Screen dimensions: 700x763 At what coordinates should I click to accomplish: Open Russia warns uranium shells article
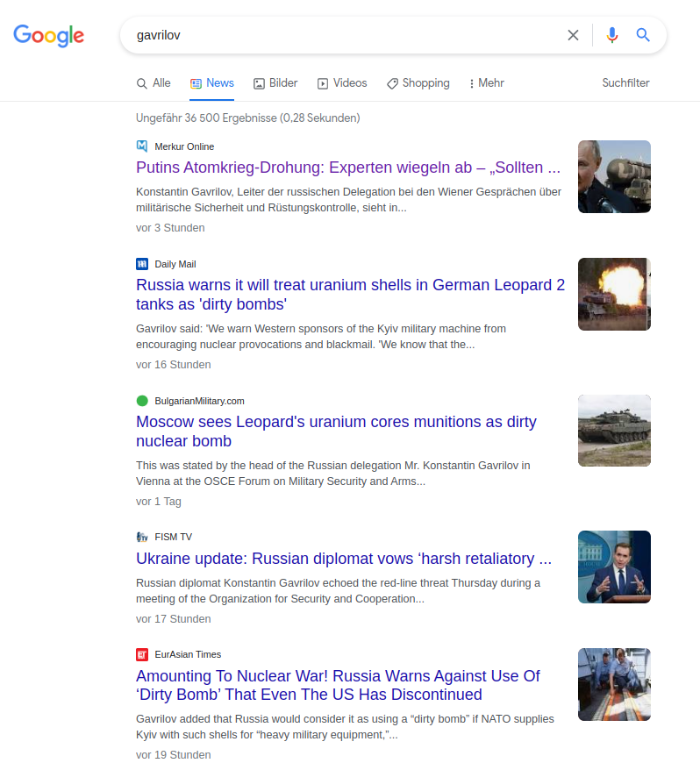(x=351, y=295)
